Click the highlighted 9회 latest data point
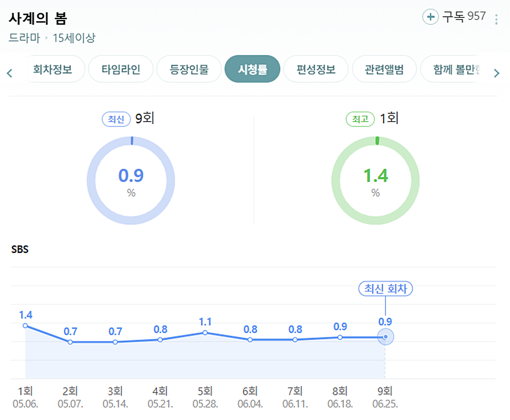 coord(385,337)
